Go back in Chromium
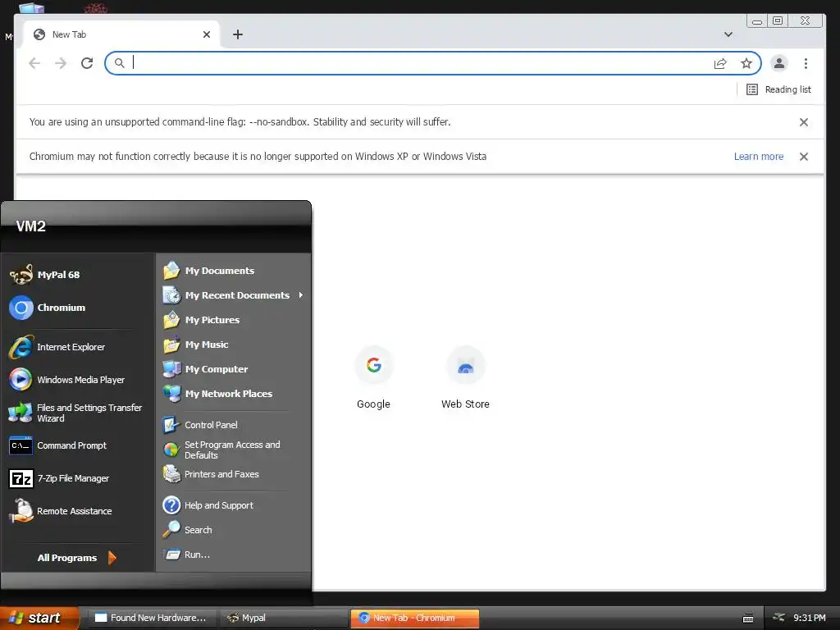Screen dimensions: 840x630 pyautogui.click(x=34, y=63)
